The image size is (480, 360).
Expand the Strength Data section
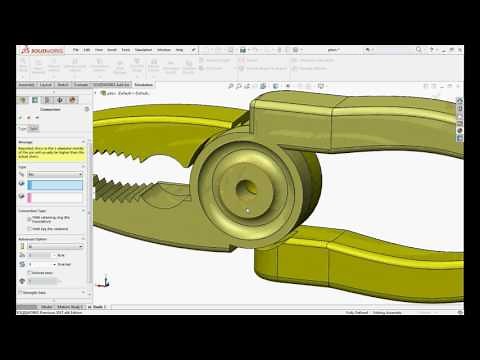pos(83,293)
